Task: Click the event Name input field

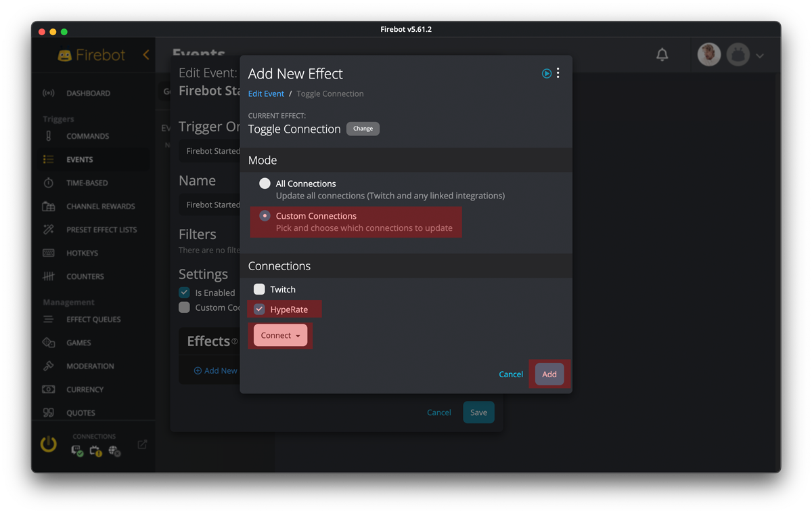Action: 210,205
